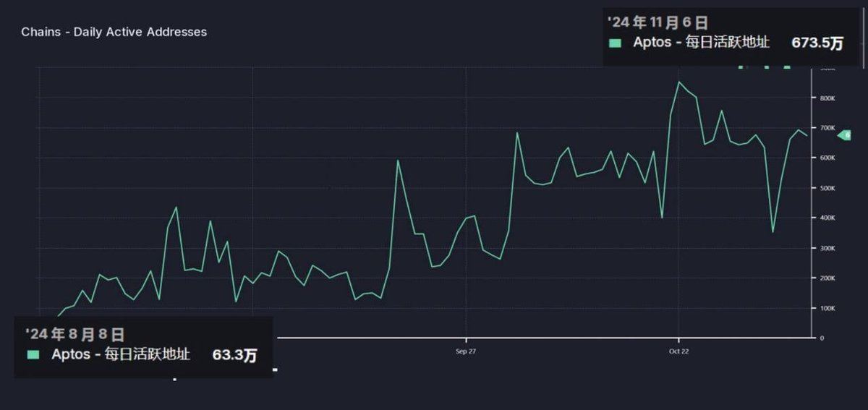Click the green Aptos swatch in the Nov 6 tooltip
Image resolution: width=868 pixels, height=410 pixels.
pos(615,43)
